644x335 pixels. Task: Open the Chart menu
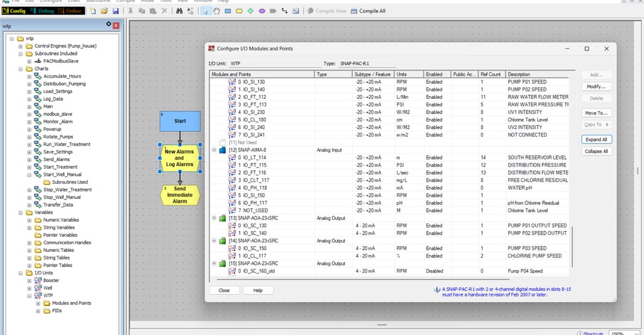click(x=74, y=1)
